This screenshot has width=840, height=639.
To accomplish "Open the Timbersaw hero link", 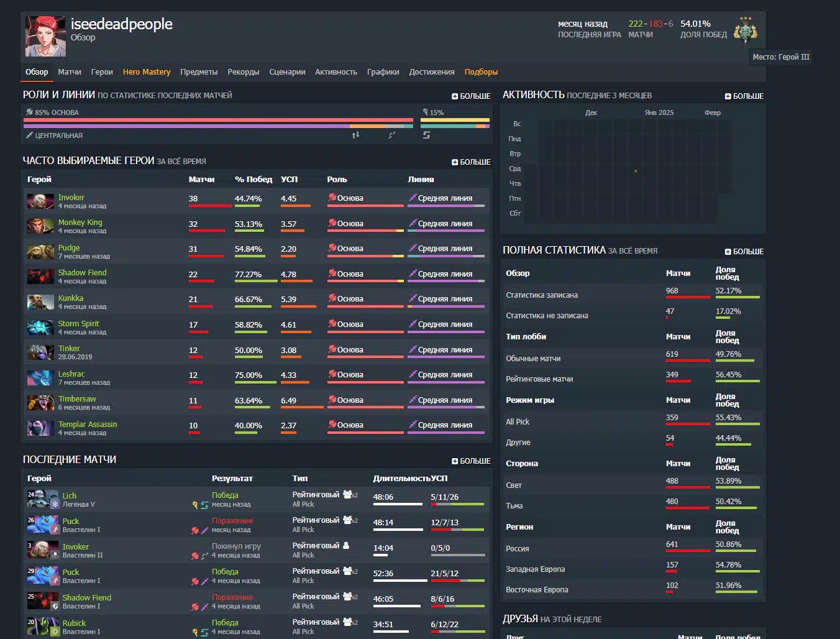I will [x=77, y=399].
